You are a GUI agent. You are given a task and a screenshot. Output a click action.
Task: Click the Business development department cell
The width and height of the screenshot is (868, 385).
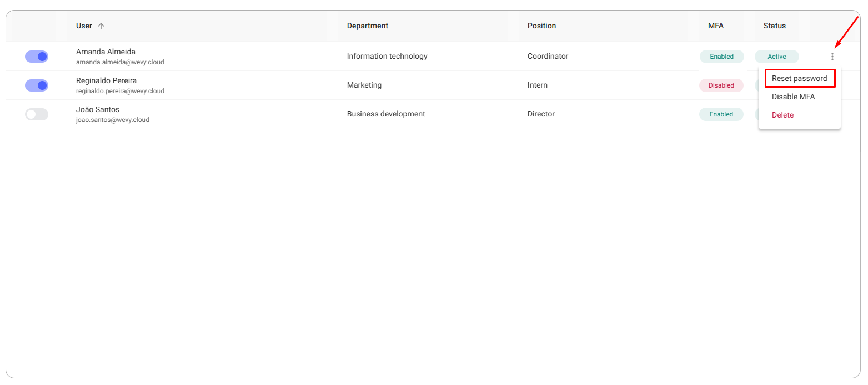point(386,114)
